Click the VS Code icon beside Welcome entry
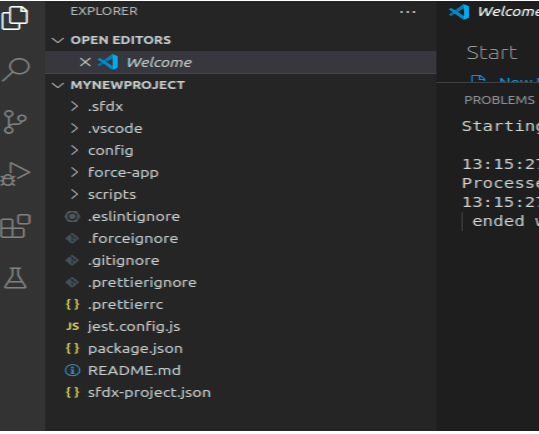Image resolution: width=539 pixels, height=434 pixels. [x=108, y=62]
